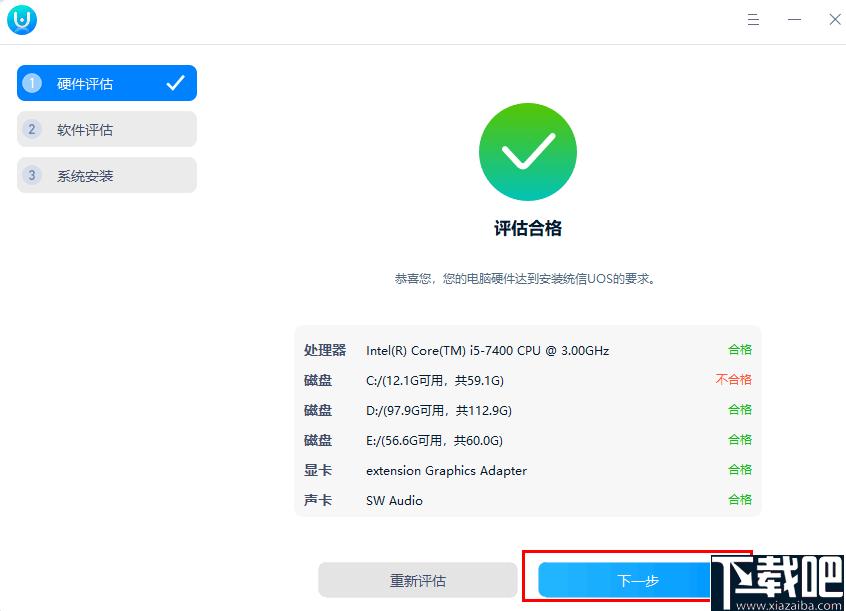
Task: Click the 下一步 button
Action: coord(637,580)
